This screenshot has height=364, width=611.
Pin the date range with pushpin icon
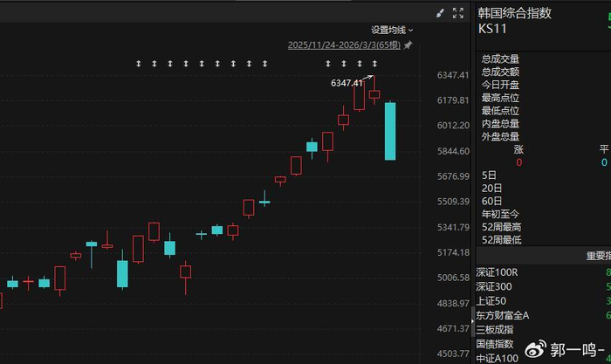pyautogui.click(x=408, y=45)
